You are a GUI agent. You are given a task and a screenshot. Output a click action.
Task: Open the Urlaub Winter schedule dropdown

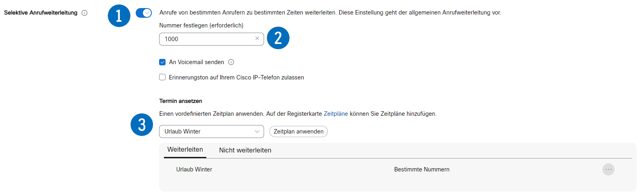pos(212,131)
